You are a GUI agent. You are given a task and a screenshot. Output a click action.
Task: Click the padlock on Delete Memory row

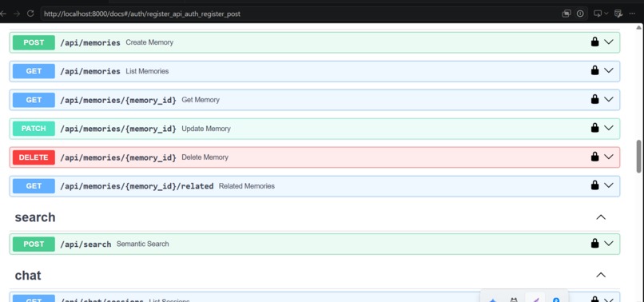[x=594, y=157]
